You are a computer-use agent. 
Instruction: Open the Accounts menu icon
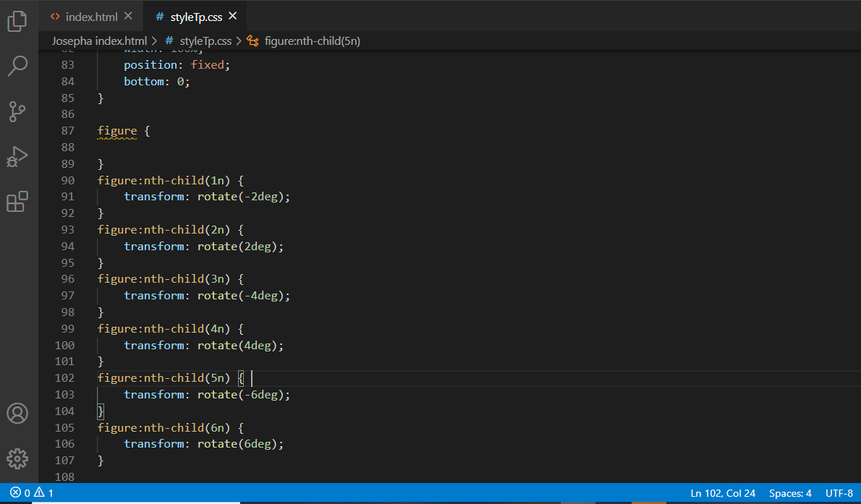click(17, 414)
